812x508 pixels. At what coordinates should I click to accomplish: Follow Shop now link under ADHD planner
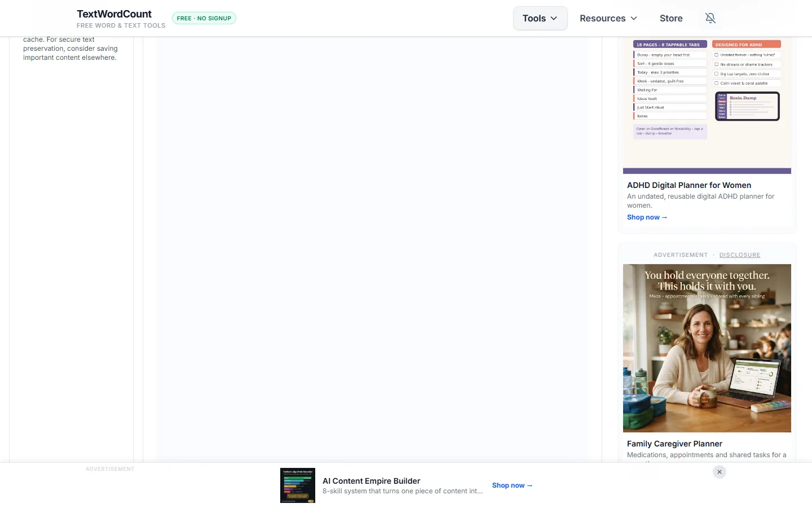[647, 217]
